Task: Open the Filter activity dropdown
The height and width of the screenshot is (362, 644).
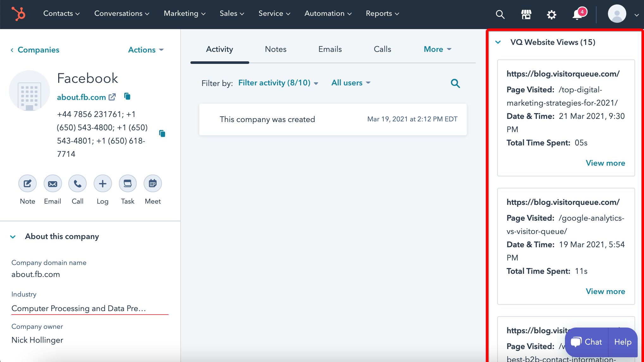Action: coord(278,83)
